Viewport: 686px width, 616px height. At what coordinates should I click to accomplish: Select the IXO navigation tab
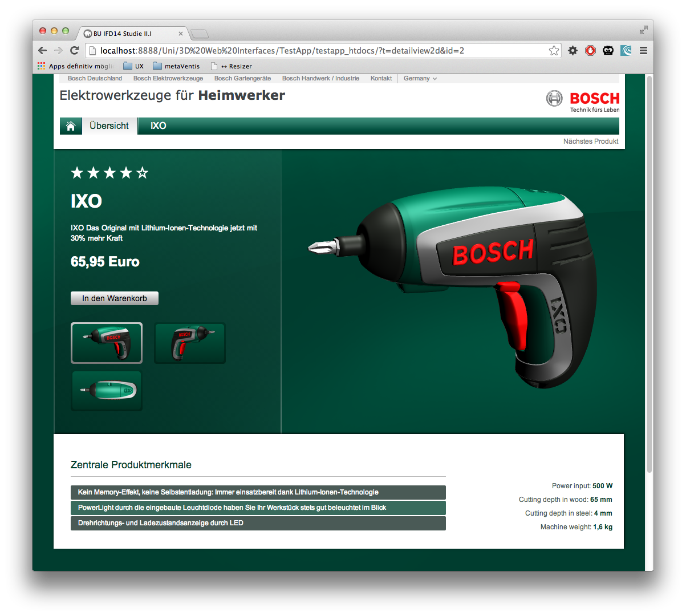[158, 126]
